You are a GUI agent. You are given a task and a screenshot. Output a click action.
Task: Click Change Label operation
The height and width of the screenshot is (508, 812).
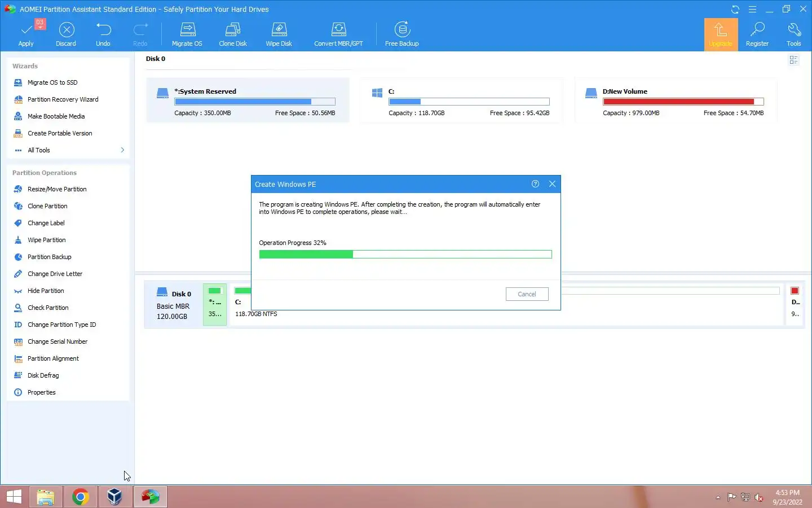coord(46,223)
